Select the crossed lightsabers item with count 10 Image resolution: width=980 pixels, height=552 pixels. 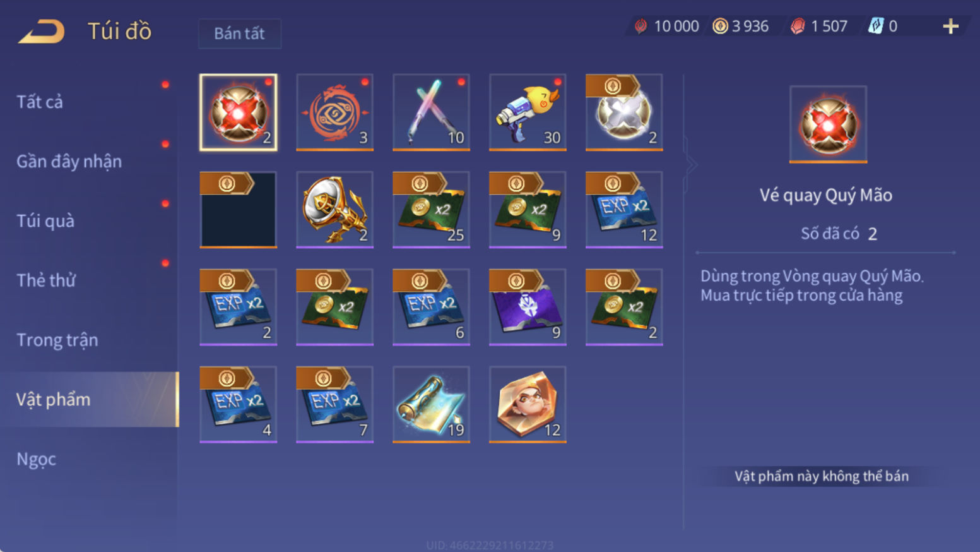431,112
